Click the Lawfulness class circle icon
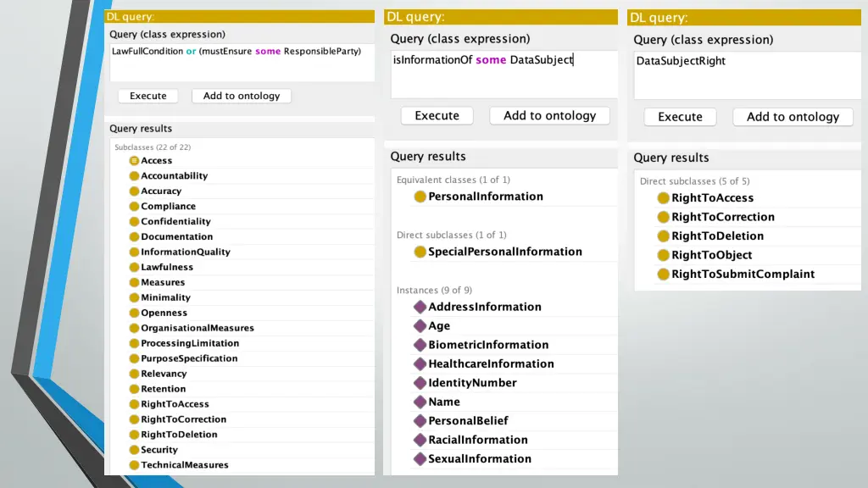Viewport: 868px width, 488px height. (x=134, y=267)
